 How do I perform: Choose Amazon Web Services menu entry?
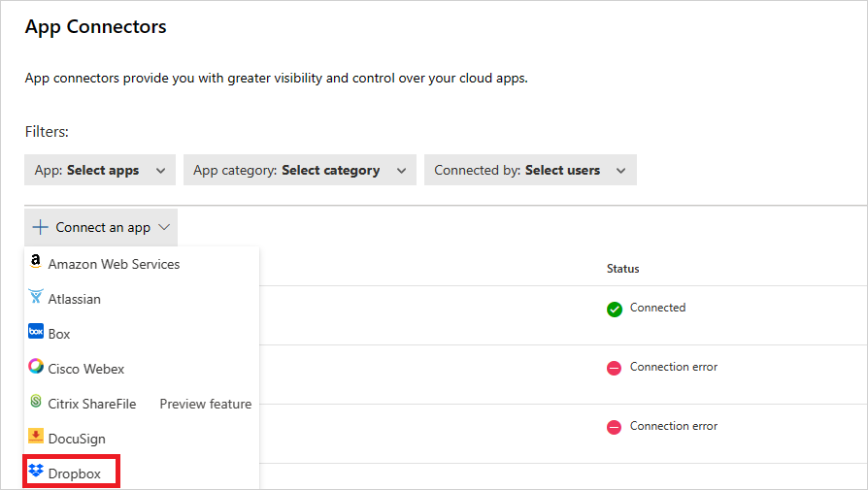(114, 264)
